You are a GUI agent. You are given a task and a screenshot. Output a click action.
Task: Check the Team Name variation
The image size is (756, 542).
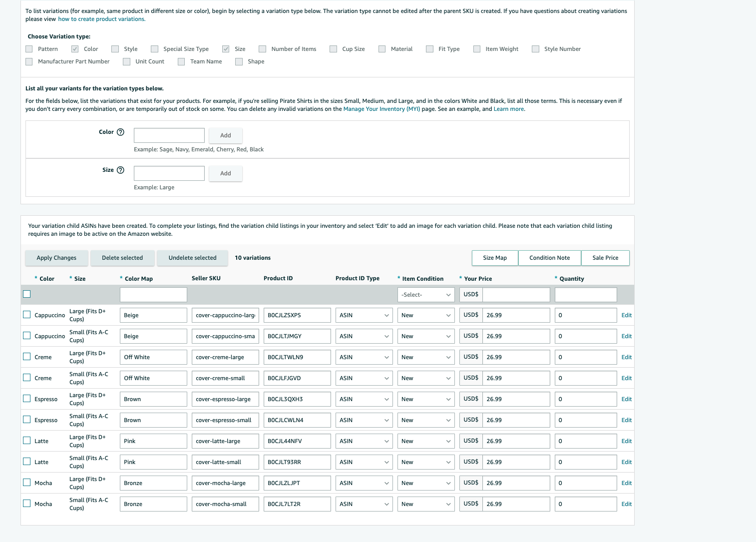(181, 61)
